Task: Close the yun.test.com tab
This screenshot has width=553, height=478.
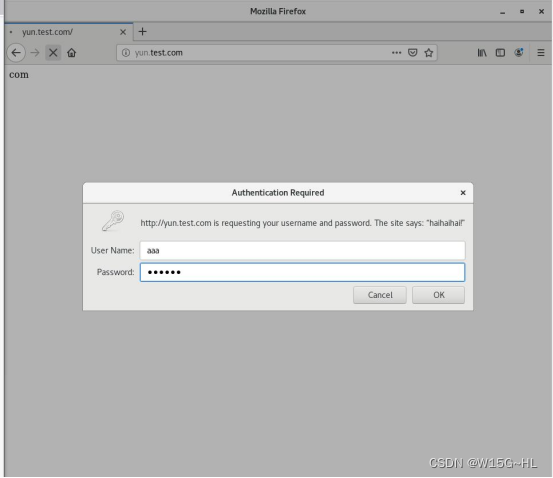Action: [x=123, y=32]
